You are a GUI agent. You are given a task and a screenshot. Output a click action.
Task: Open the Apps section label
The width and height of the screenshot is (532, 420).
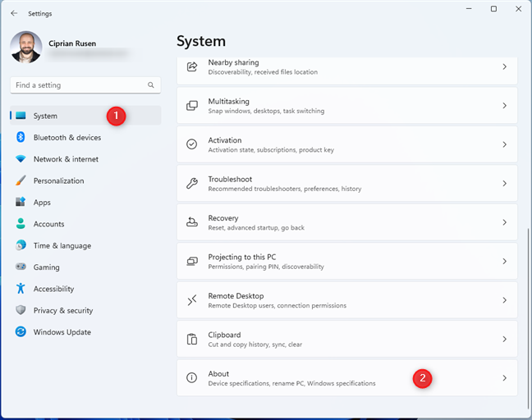click(x=42, y=203)
